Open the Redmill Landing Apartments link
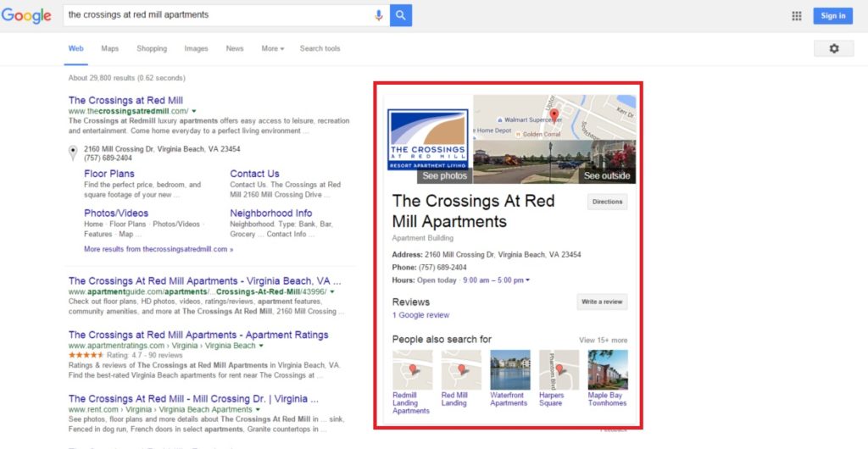868x449 pixels. tap(411, 403)
